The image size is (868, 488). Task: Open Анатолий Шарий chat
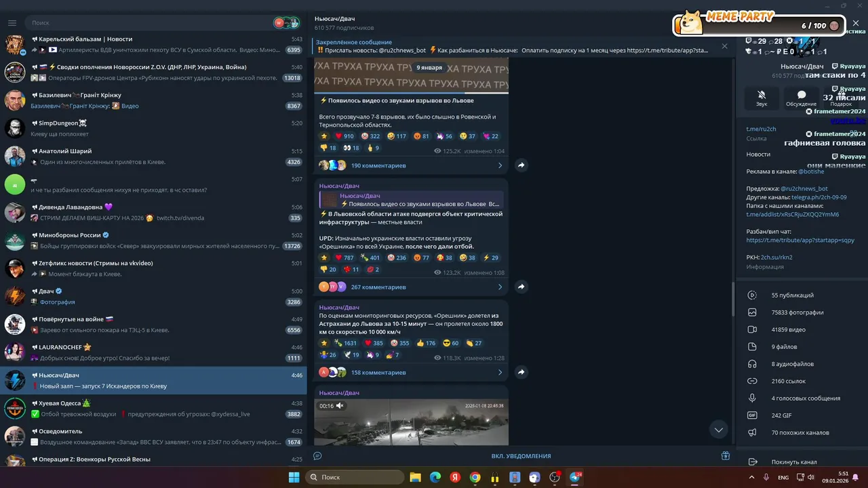point(153,157)
